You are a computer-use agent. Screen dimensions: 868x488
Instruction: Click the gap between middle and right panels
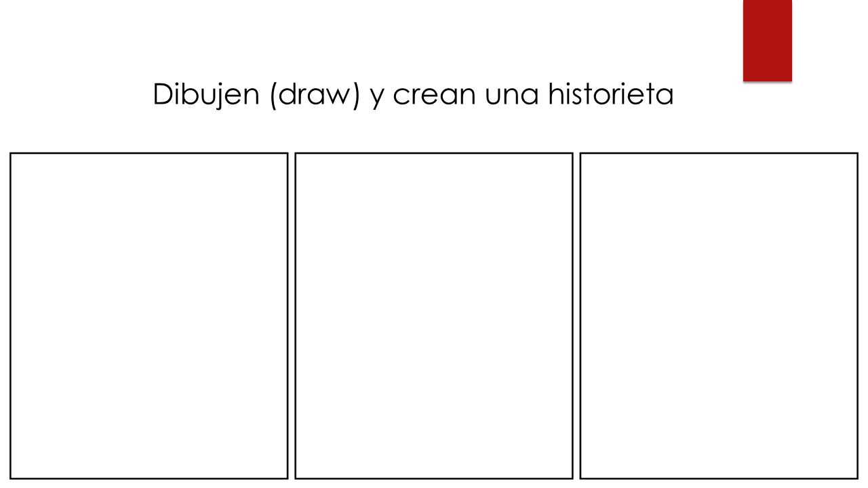pyautogui.click(x=576, y=316)
